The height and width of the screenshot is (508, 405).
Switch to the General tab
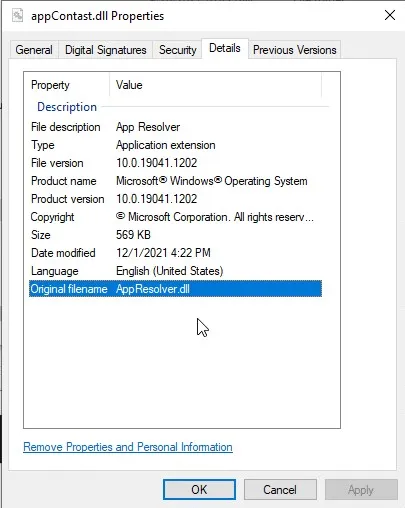click(34, 50)
